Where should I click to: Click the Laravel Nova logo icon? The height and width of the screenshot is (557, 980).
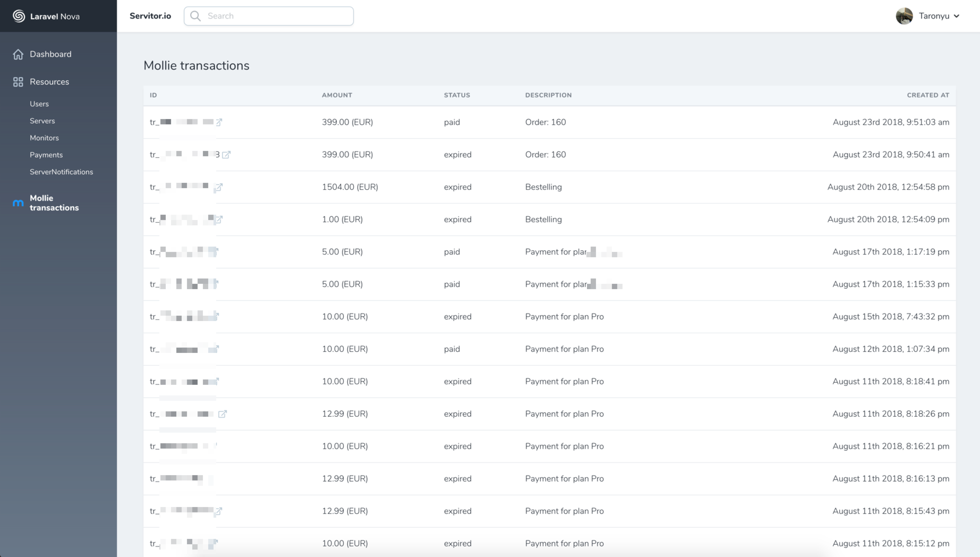[x=19, y=16]
